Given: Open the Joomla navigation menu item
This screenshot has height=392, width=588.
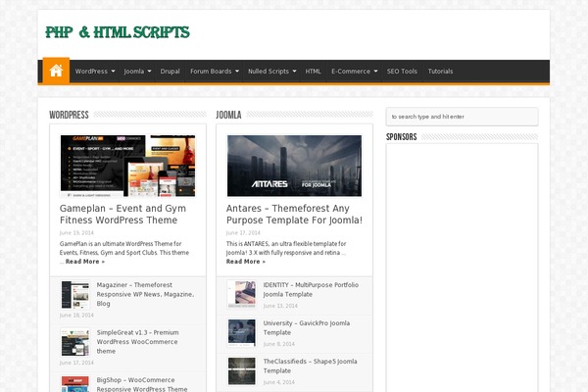Looking at the screenshot, I should point(134,71).
